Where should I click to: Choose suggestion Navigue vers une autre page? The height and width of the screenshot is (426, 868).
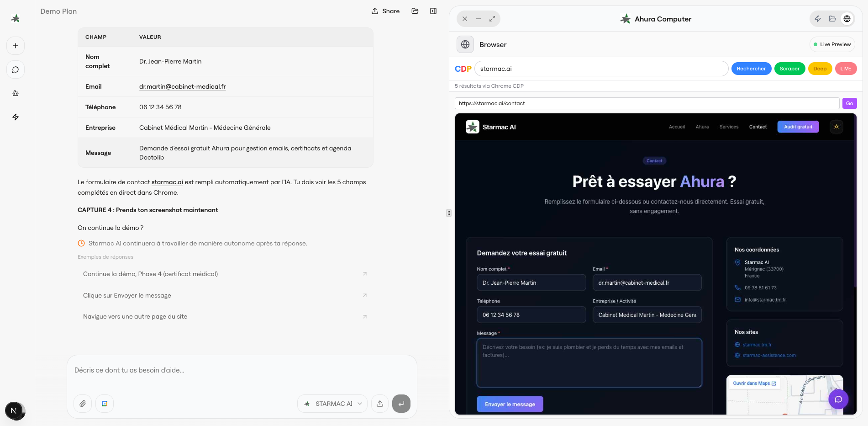tap(225, 316)
